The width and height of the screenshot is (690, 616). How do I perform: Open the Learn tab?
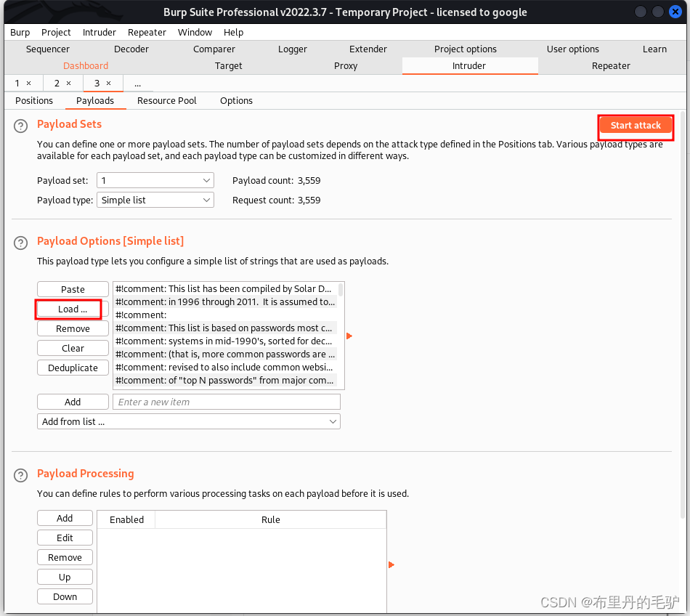coord(654,49)
